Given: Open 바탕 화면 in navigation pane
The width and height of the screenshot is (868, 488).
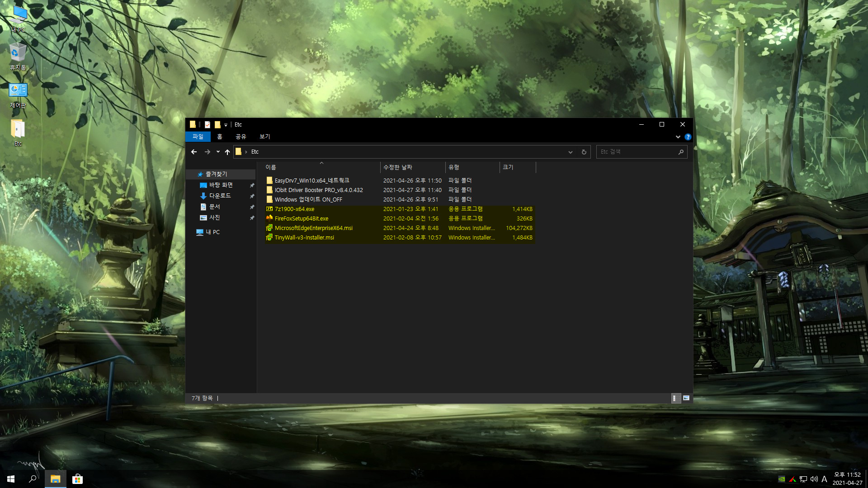Looking at the screenshot, I should tap(221, 185).
